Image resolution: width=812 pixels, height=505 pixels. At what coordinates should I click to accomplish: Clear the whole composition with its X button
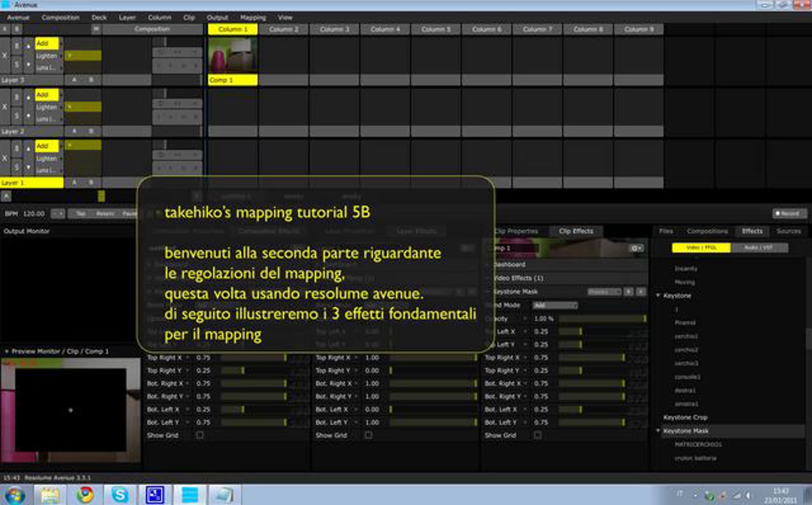tap(5, 29)
